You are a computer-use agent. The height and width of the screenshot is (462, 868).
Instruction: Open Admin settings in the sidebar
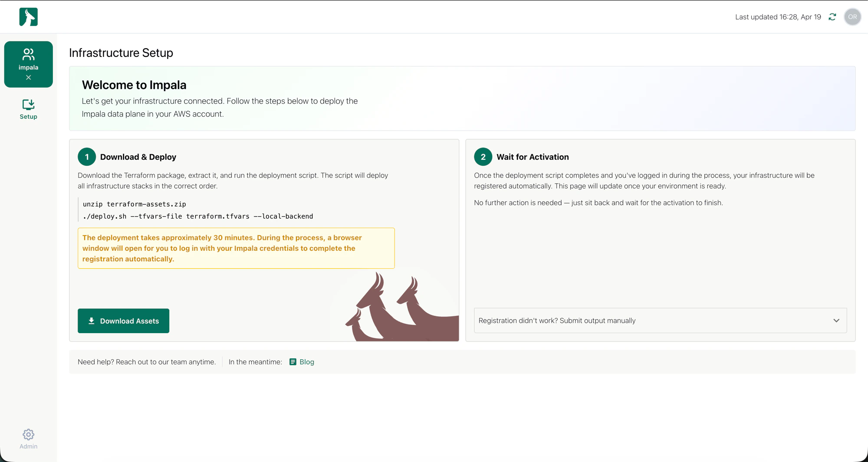(29, 439)
